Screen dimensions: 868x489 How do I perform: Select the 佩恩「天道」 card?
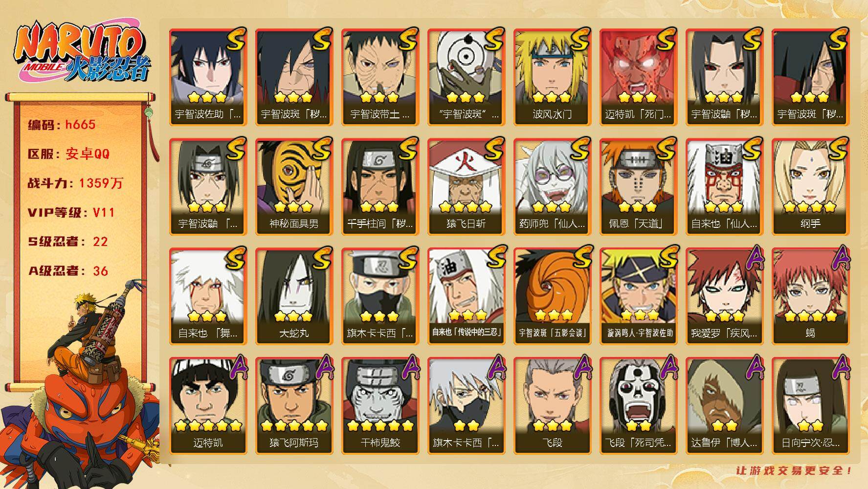tap(638, 187)
